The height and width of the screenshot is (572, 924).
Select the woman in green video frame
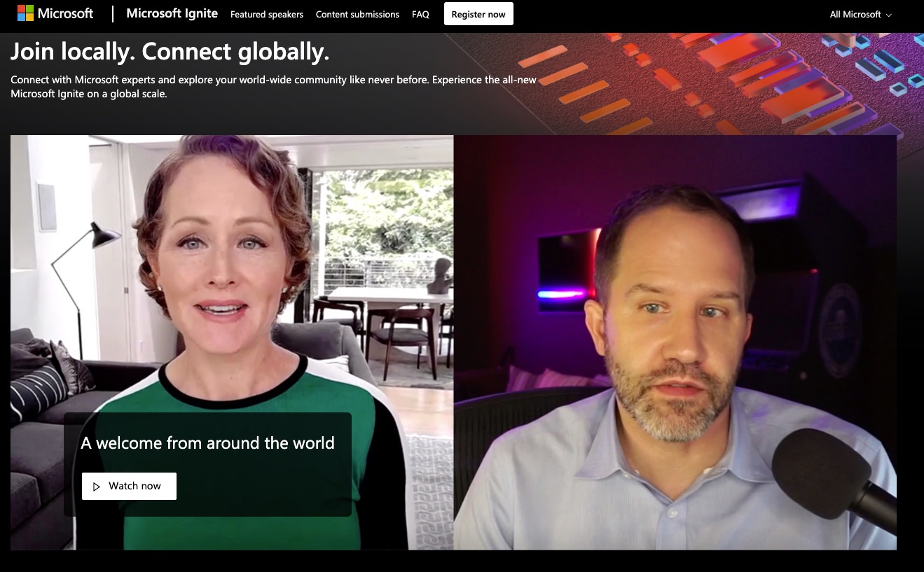coord(232,342)
